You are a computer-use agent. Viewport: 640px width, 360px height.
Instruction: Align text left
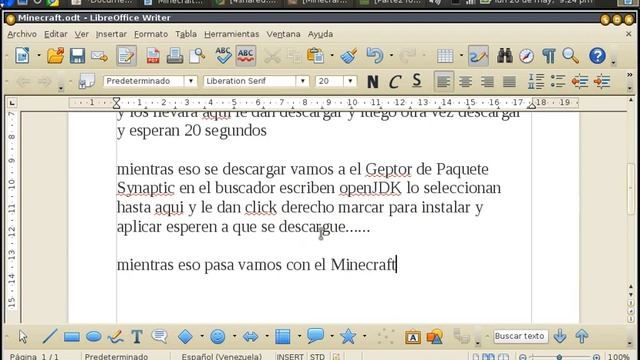coord(443,82)
